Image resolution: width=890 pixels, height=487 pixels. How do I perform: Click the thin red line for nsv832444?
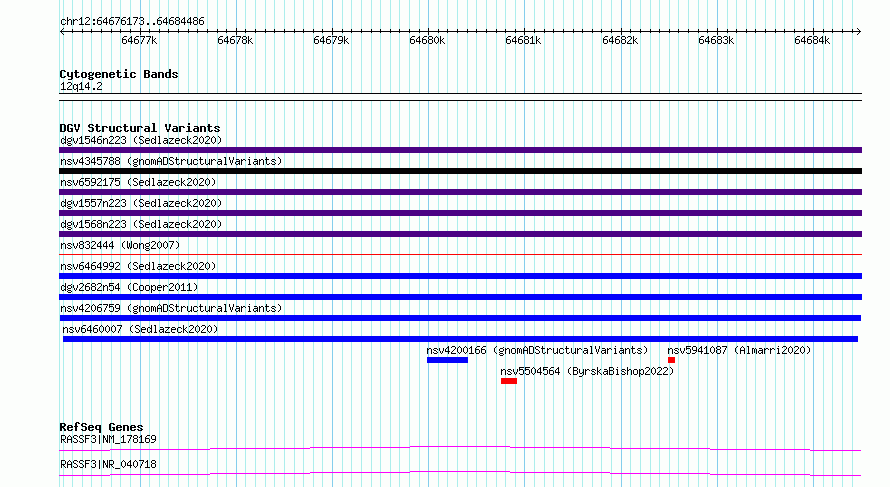460,255
